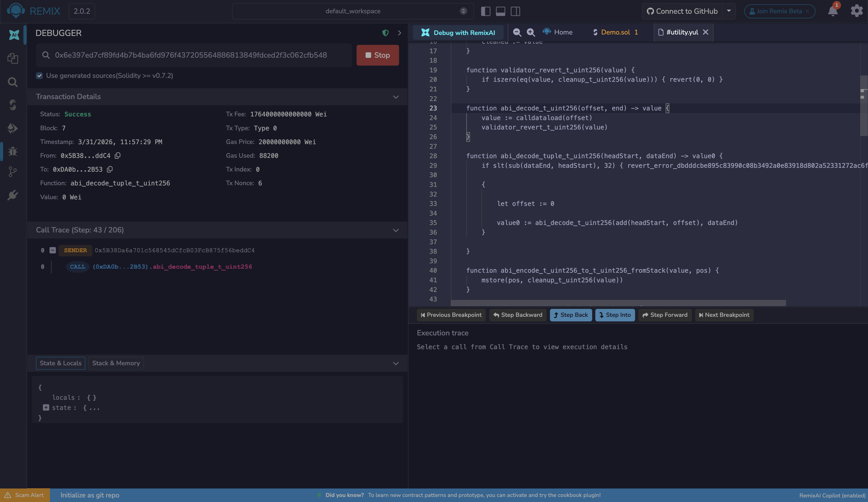Toggle the bottom terminal panel layout icon
868x502 pixels.
click(501, 11)
